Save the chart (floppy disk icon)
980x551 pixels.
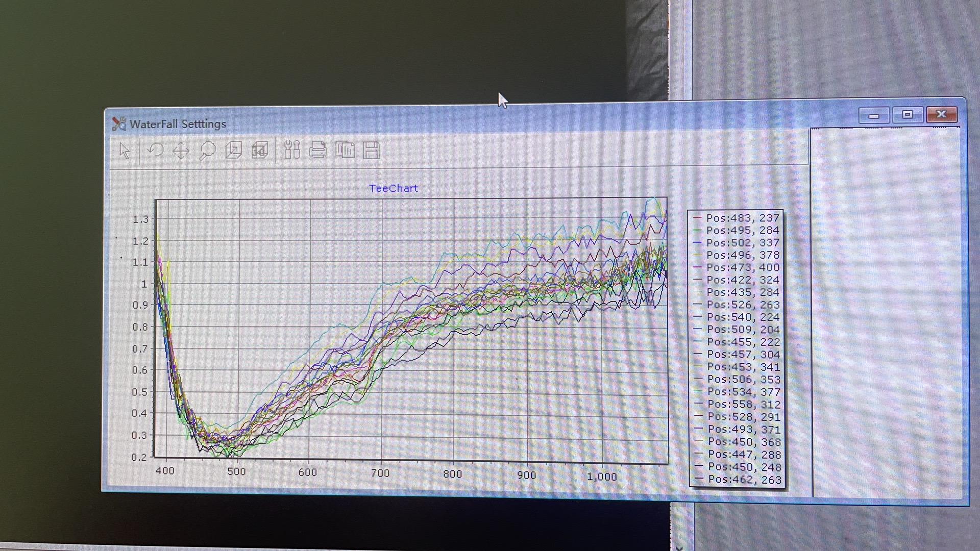372,150
